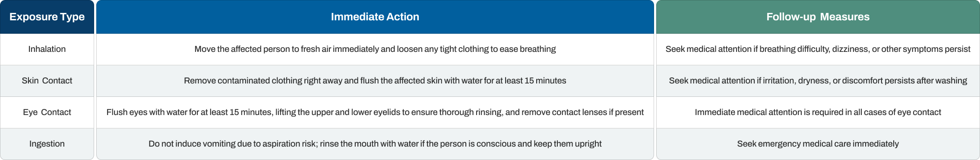Viewport: 980px width, 160px height.
Task: Click the remove contaminated clothing instruction
Action: tap(375, 81)
